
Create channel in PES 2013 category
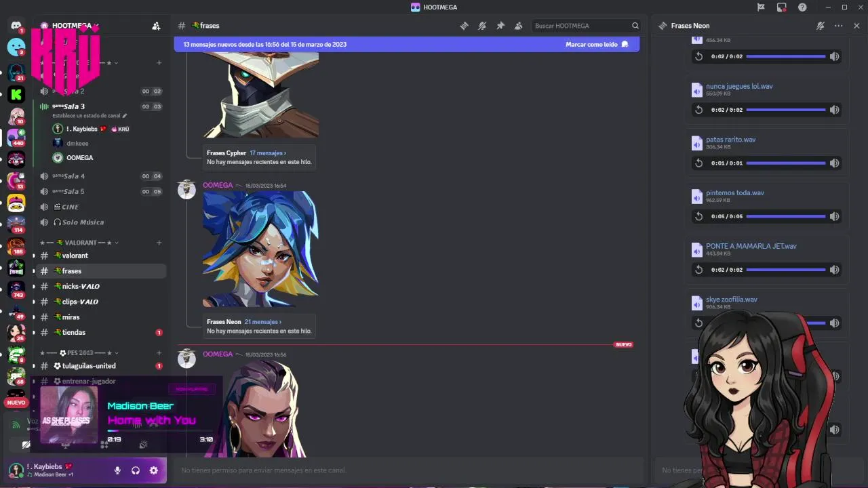[x=159, y=353]
